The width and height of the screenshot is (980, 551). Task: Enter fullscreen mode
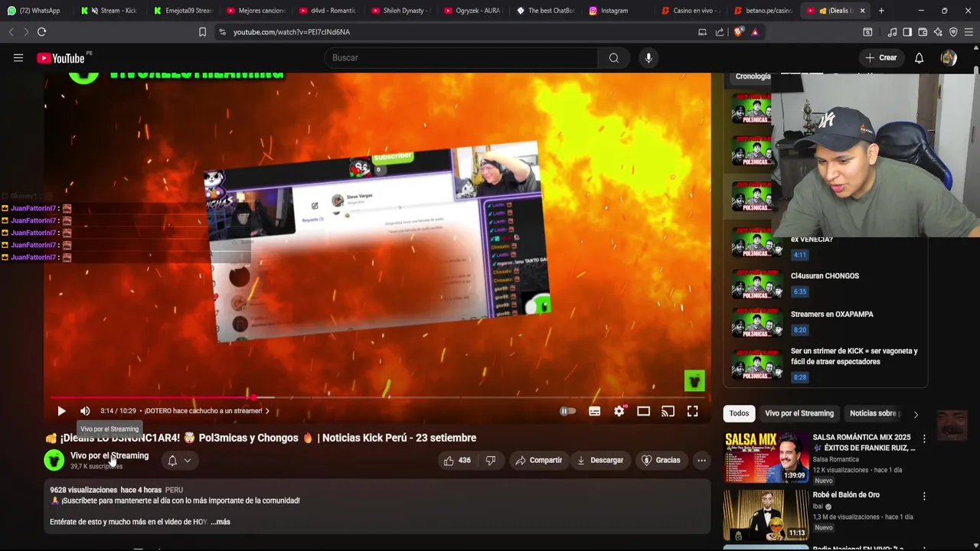[692, 411]
